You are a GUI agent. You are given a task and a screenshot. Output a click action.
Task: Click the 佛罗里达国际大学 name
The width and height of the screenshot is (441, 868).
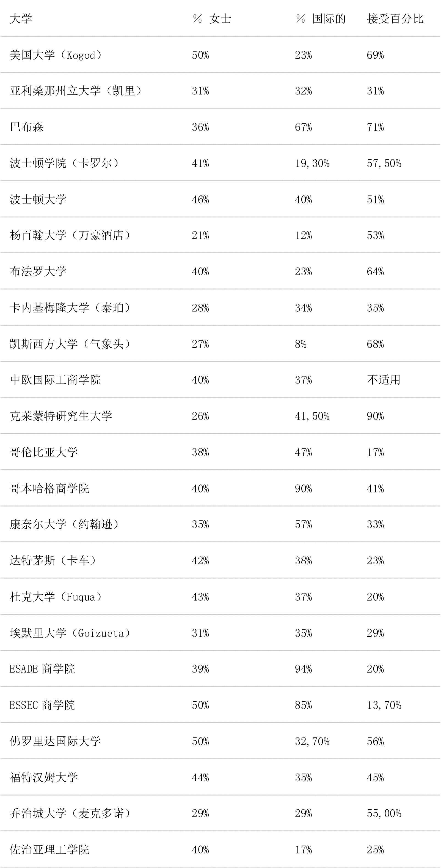pos(55,741)
